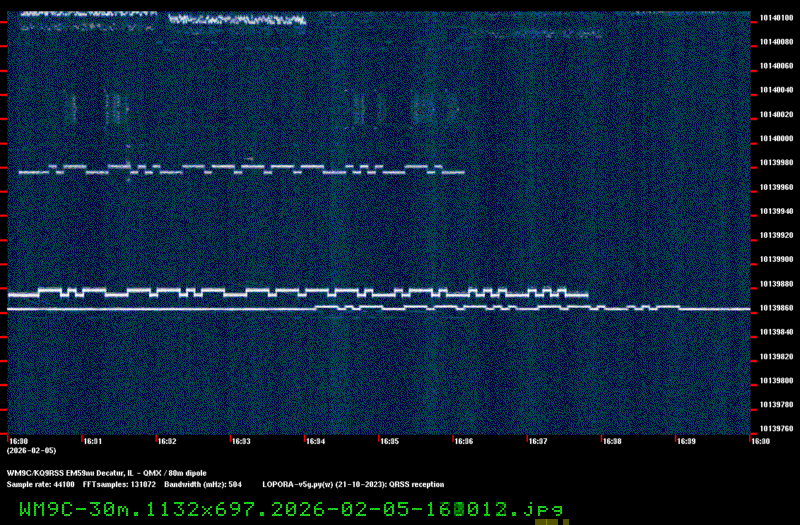Screen dimensions: 800x525
Task: Select the 10140000 frequency scale label
Action: [775, 138]
